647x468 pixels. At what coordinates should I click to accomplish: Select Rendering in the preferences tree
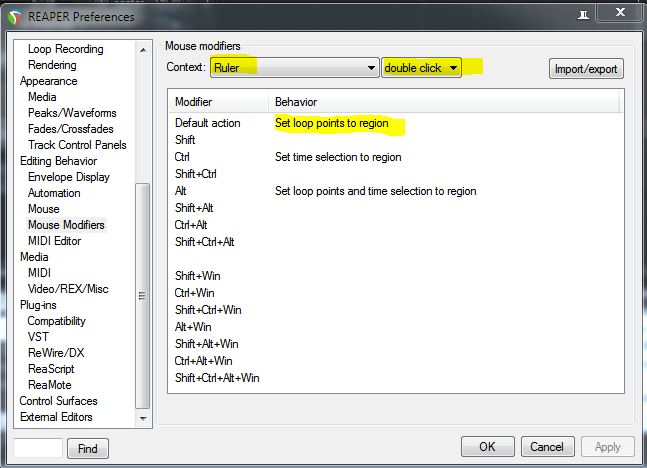pos(52,65)
